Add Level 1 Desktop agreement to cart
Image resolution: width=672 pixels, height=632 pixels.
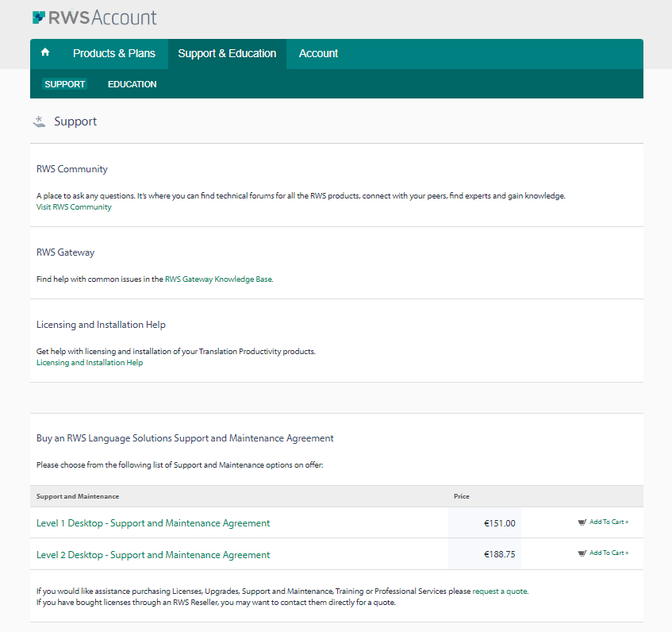pyautogui.click(x=609, y=522)
